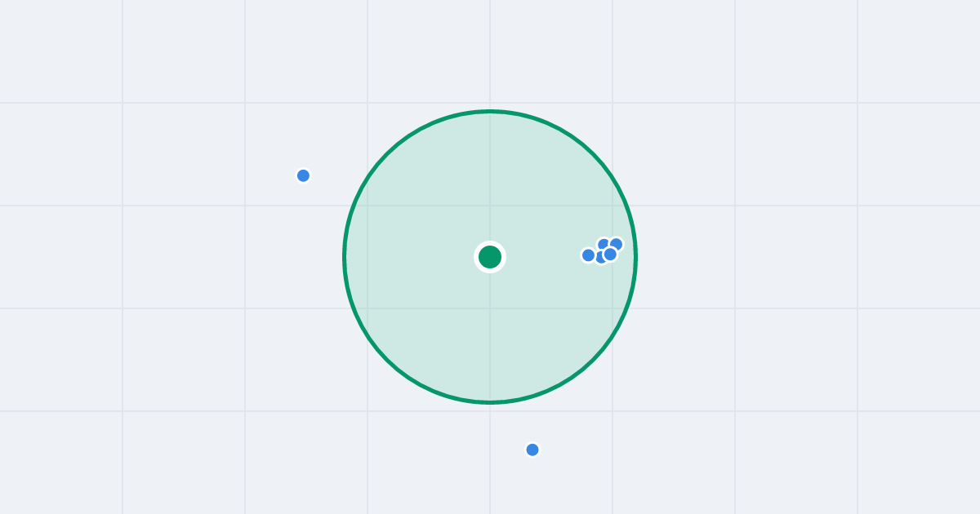Viewport: 980px width, 514px height.
Task: Click the cluster dot nearest the circle's edge
Action: coord(616,244)
